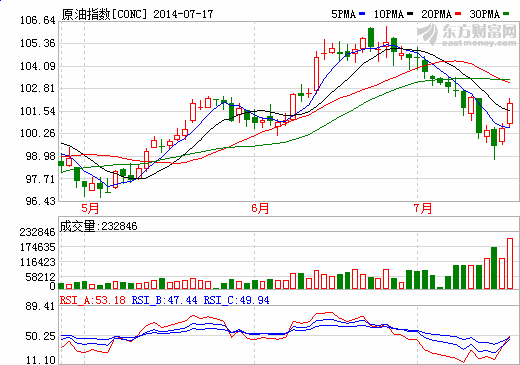The width and height of the screenshot is (520, 365).
Task: Click the 成交量:232846 volume label
Action: [99, 226]
